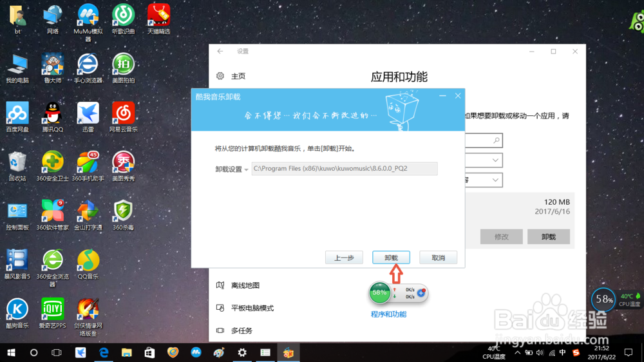Show hidden system tray icons
The width and height of the screenshot is (644, 362).
pyautogui.click(x=518, y=353)
